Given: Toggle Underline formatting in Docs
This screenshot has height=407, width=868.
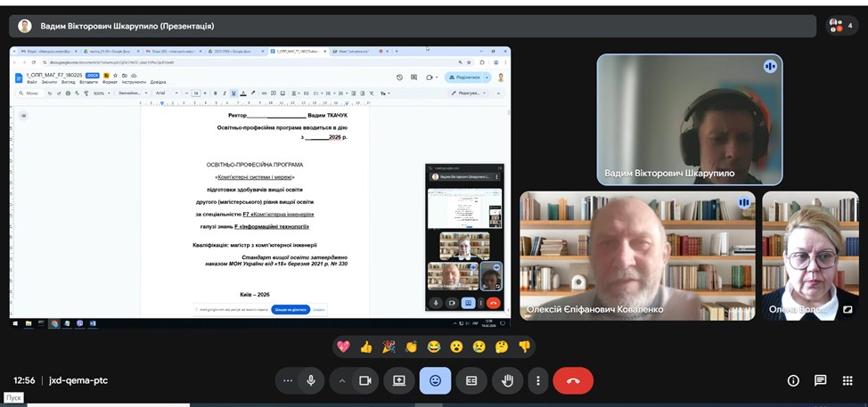Looking at the screenshot, I should tap(233, 93).
